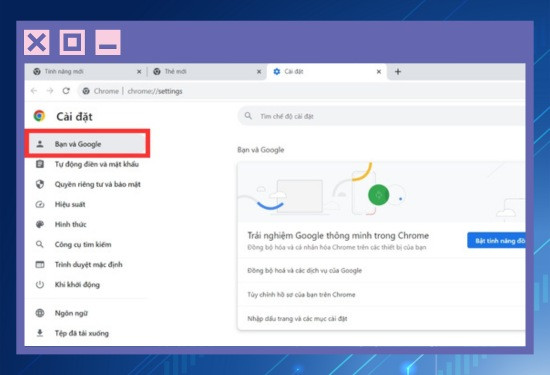Reload the page with refresh icon
Screen dimensions: 550x375
[66, 91]
